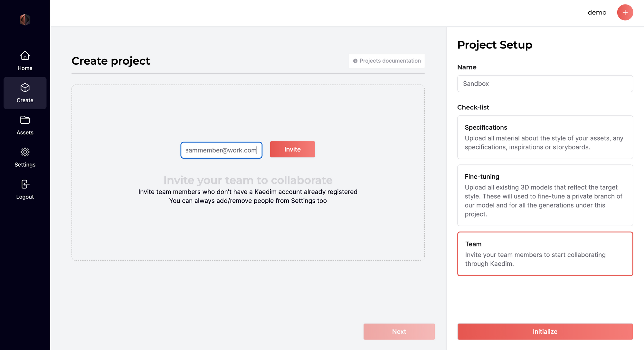The image size is (644, 350).
Task: Click the Next button
Action: pyautogui.click(x=399, y=331)
